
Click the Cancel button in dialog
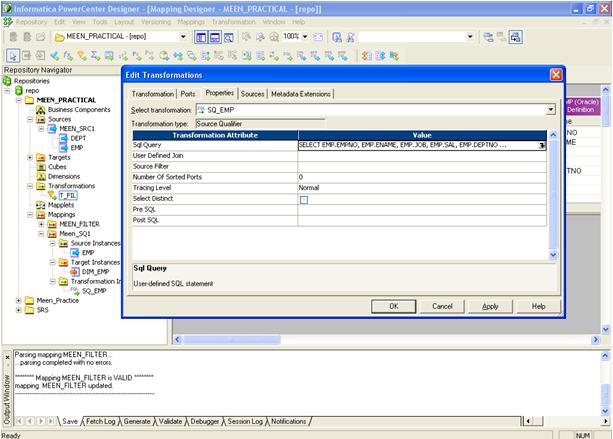(442, 305)
